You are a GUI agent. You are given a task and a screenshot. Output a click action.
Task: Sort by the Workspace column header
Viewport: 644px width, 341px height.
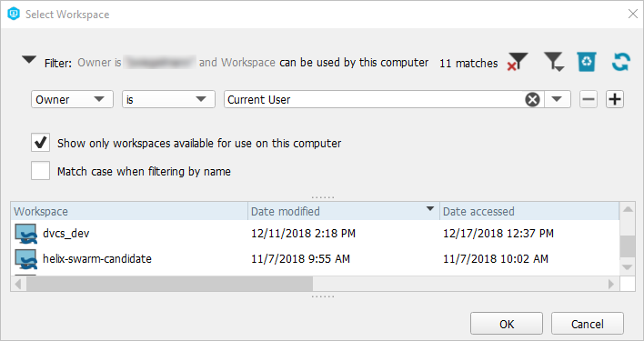point(129,211)
